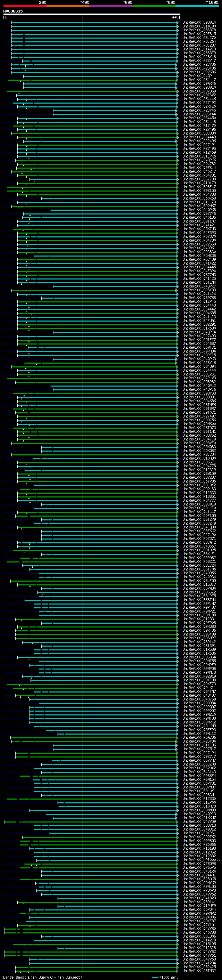Select the AV636635 query label
Image resolution: width=222 pixels, height=980 pixels.
13,11
